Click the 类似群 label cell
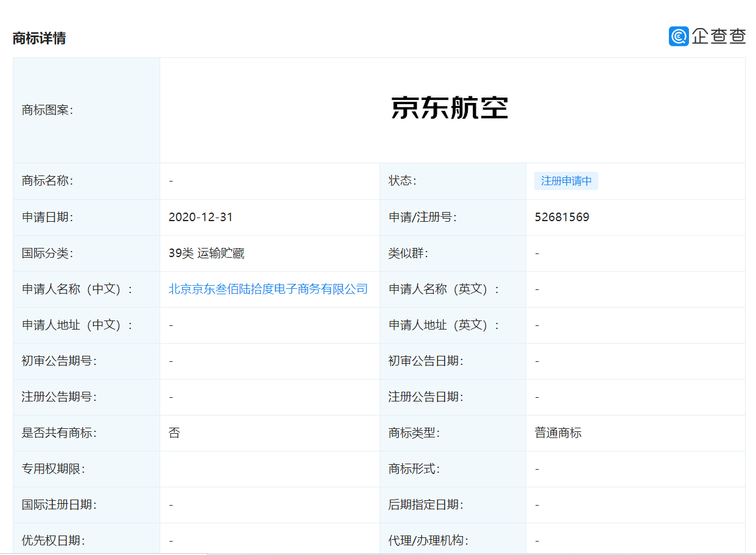The image size is (756, 555). click(453, 253)
